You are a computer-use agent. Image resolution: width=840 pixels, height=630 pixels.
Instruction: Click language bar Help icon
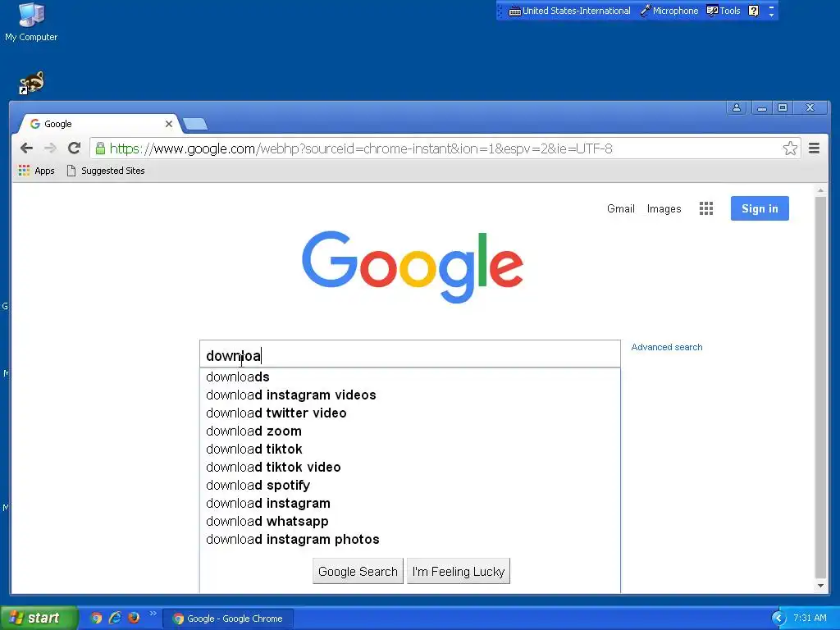(x=753, y=11)
